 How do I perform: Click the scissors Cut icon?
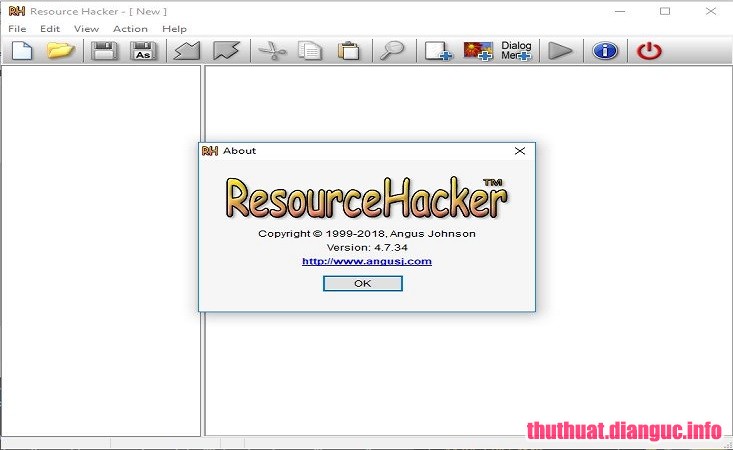click(x=272, y=50)
